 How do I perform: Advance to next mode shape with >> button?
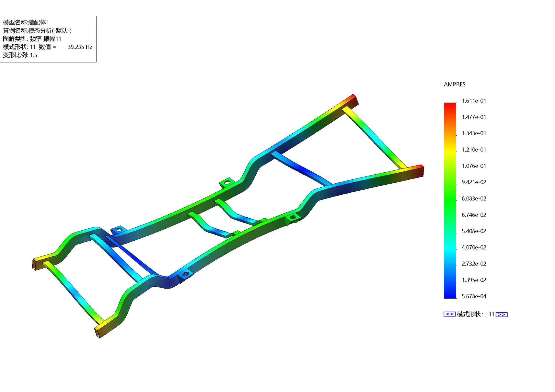(x=501, y=314)
